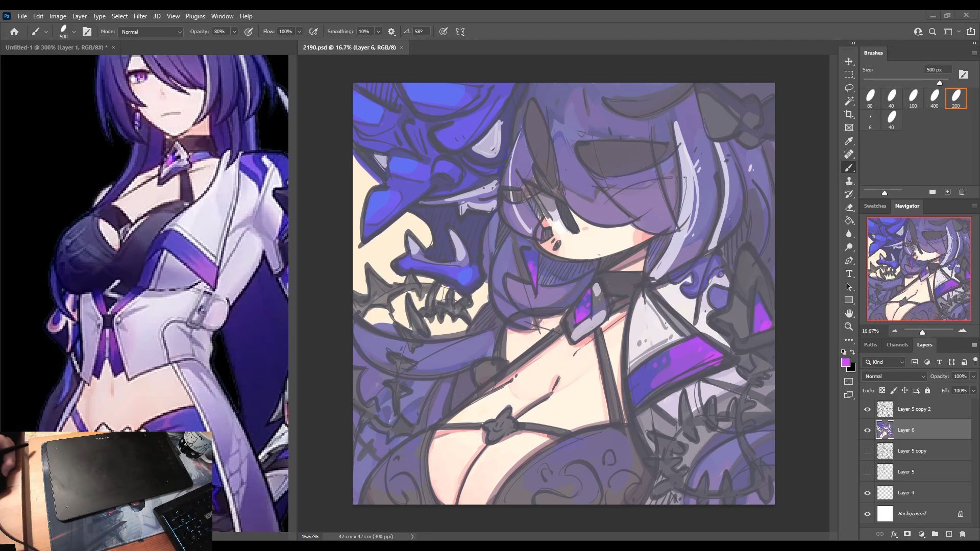Image resolution: width=980 pixels, height=551 pixels.
Task: Toggle pressure for brush size
Action: pos(444,32)
